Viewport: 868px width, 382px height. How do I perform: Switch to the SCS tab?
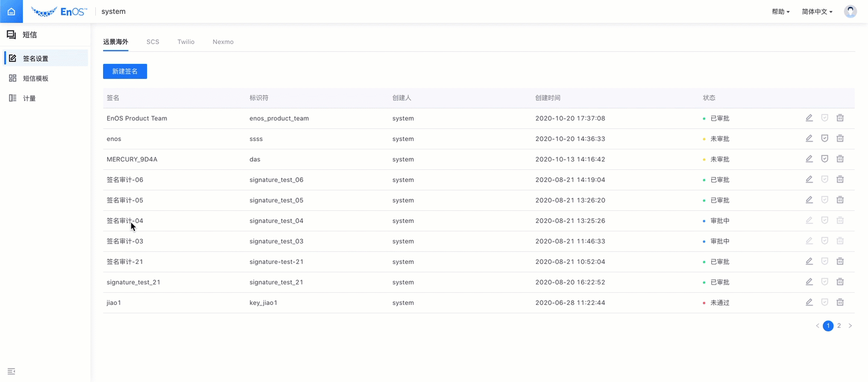pos(153,42)
